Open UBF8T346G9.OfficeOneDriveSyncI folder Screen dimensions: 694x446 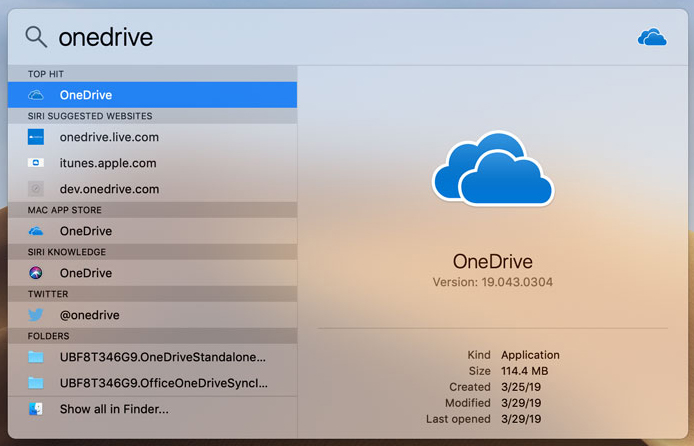click(x=152, y=383)
